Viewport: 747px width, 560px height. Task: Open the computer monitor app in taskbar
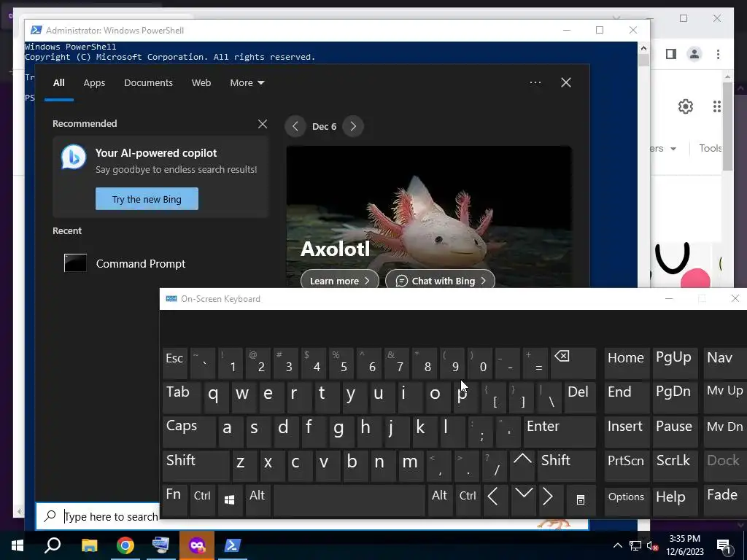pyautogui.click(x=160, y=545)
